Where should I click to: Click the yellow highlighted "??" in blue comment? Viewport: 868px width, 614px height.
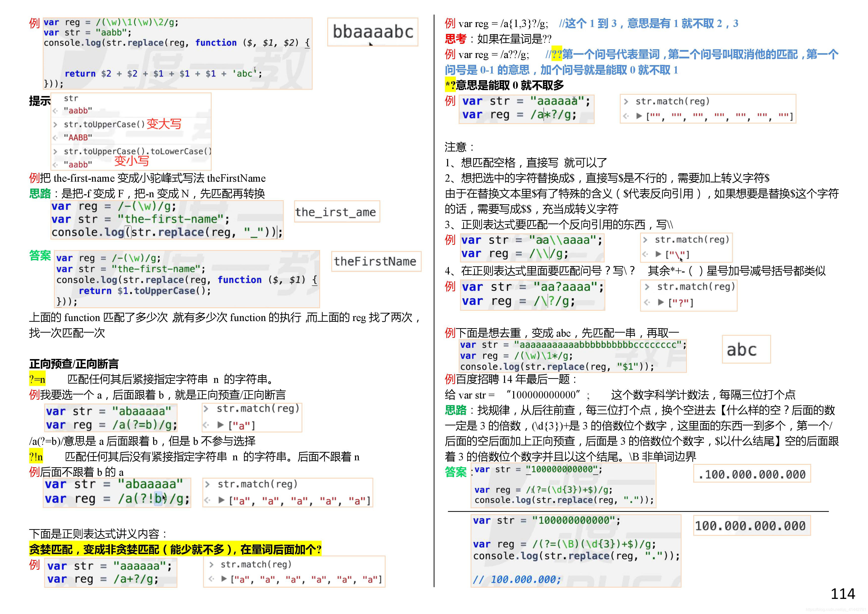pos(556,54)
